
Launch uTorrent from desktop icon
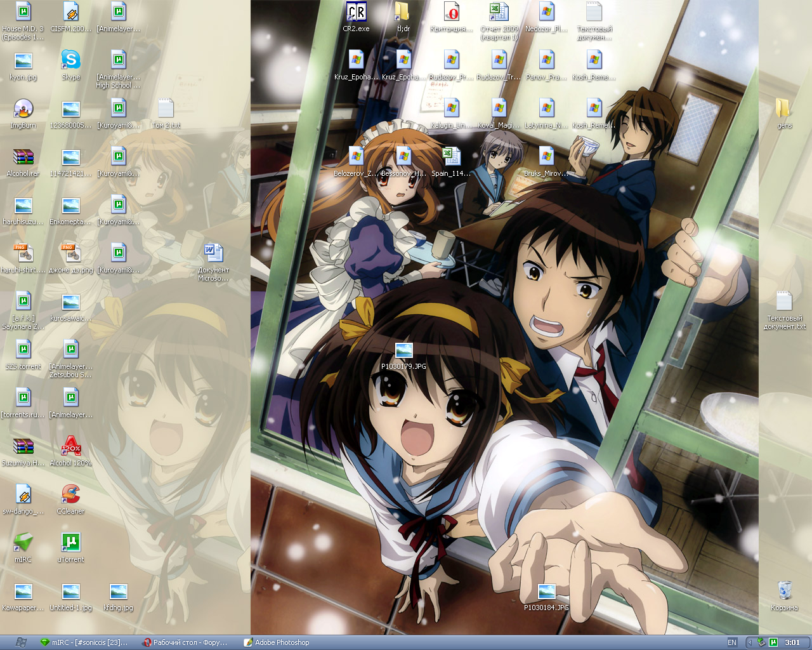[71, 548]
